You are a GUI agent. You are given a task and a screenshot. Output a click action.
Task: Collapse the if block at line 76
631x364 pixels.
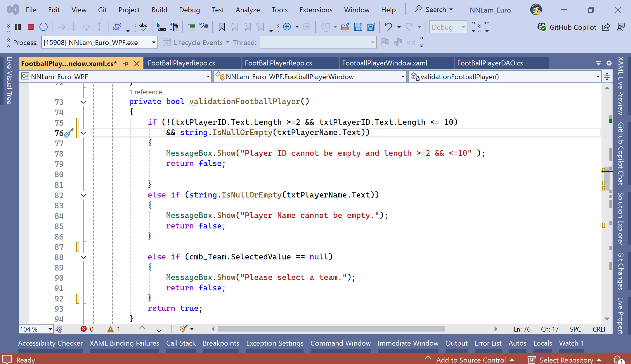pos(83,133)
